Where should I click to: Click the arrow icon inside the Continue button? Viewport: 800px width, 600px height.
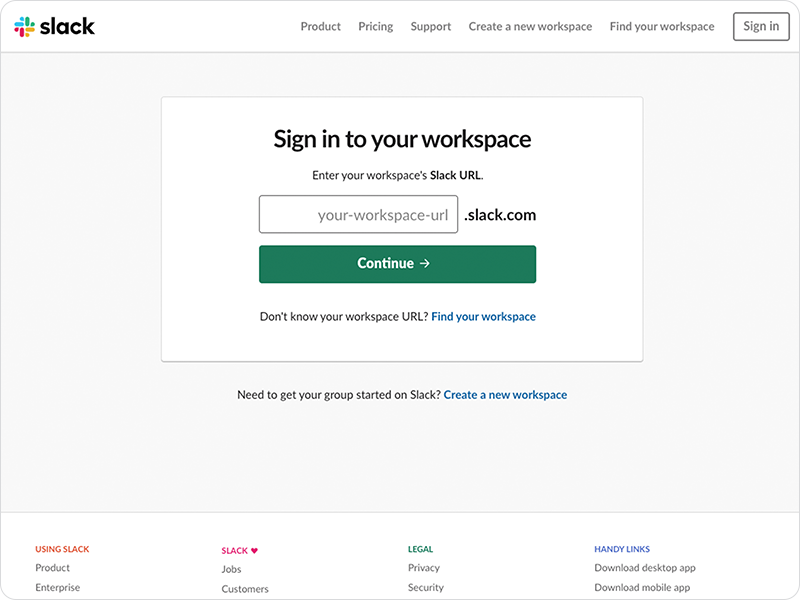pos(425,263)
